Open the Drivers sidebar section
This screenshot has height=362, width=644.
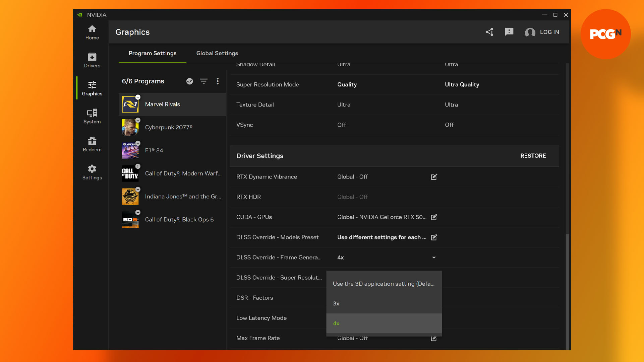[x=92, y=60]
